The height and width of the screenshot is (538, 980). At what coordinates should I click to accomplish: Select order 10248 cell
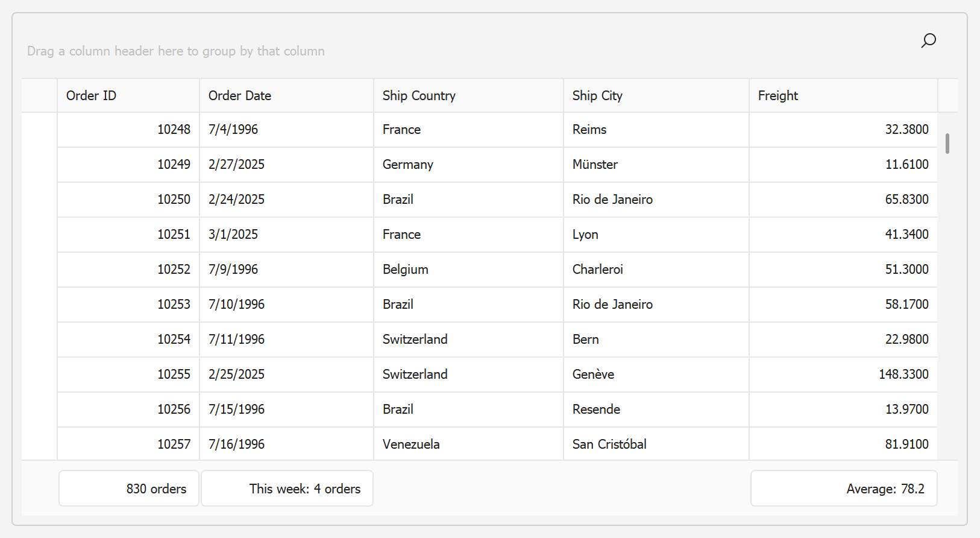[x=128, y=130]
